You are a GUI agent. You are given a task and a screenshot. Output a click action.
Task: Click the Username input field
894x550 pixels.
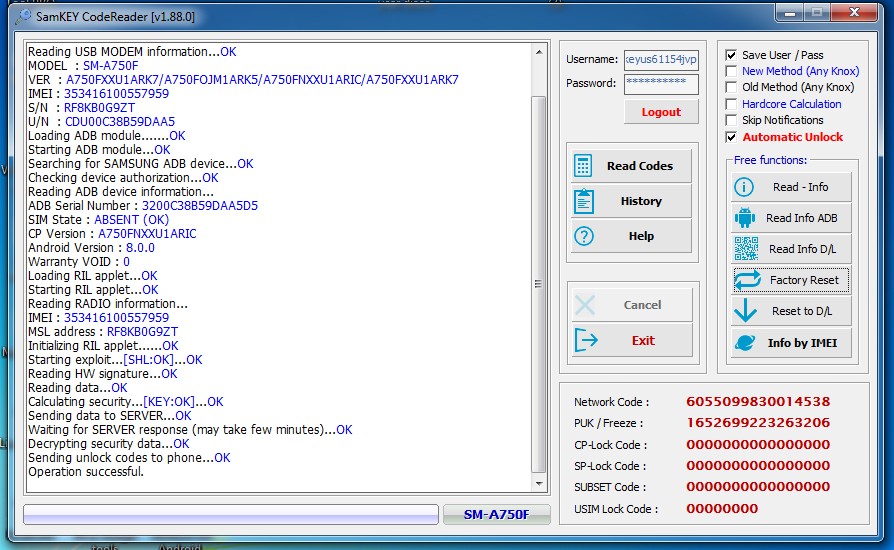tap(661, 59)
